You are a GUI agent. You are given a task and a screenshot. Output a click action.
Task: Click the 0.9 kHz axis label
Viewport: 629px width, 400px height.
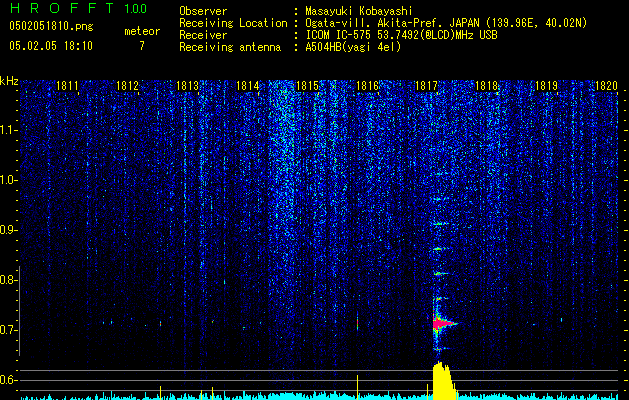8,230
